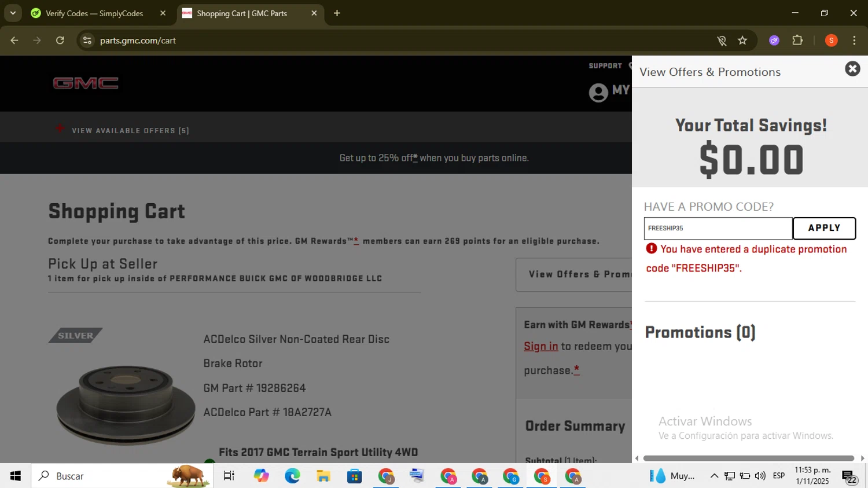Viewport: 868px width, 488px height.
Task: Click the scrollbar left arrow in offers panel
Action: point(637,458)
